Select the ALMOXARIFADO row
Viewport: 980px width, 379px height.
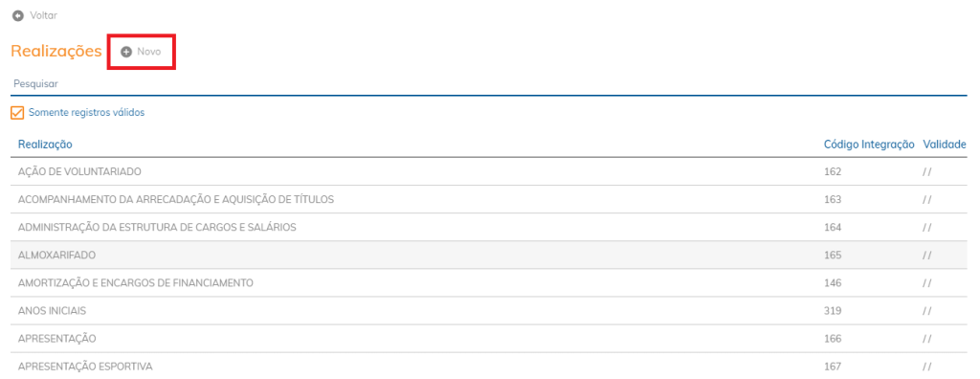pyautogui.click(x=489, y=256)
